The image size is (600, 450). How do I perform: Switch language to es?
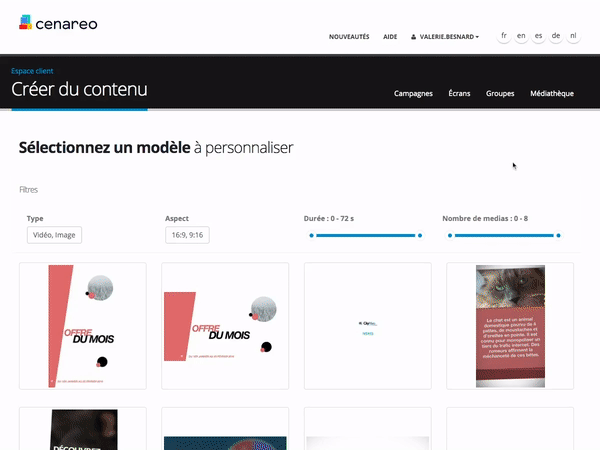(x=538, y=36)
